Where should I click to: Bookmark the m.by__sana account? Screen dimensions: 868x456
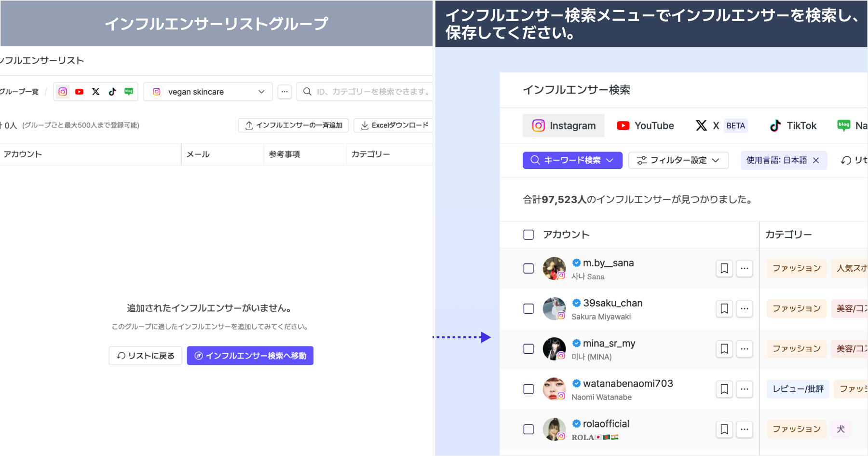[724, 268]
